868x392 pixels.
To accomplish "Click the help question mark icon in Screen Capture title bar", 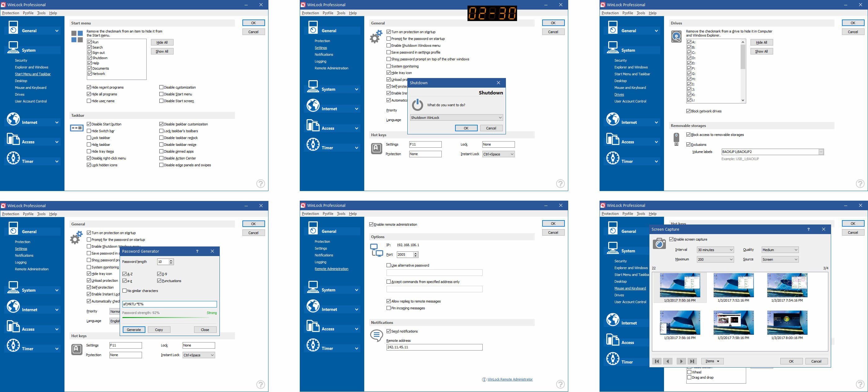I will 808,229.
